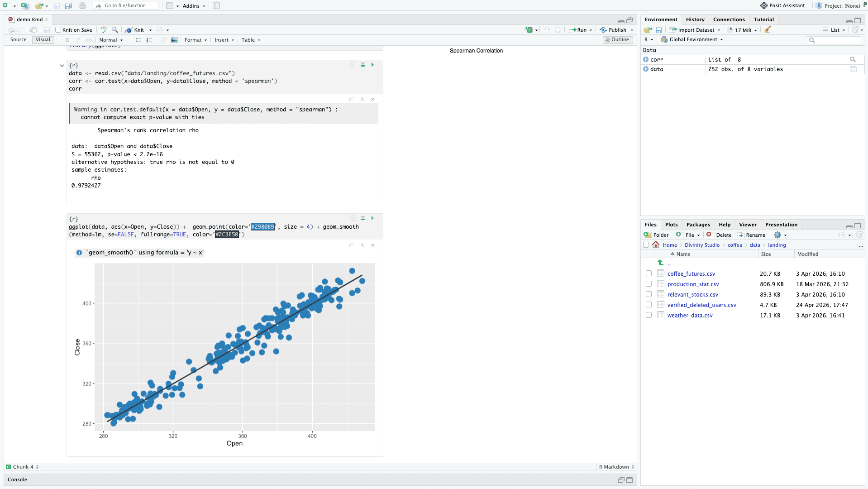Click the Home house icon in Files
The height and width of the screenshot is (489, 868).
coord(656,244)
